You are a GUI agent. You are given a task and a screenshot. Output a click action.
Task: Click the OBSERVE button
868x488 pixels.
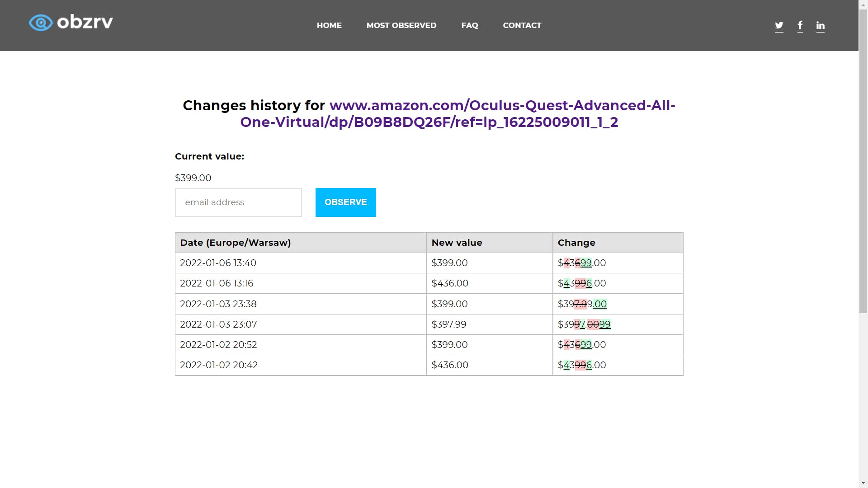click(x=346, y=202)
